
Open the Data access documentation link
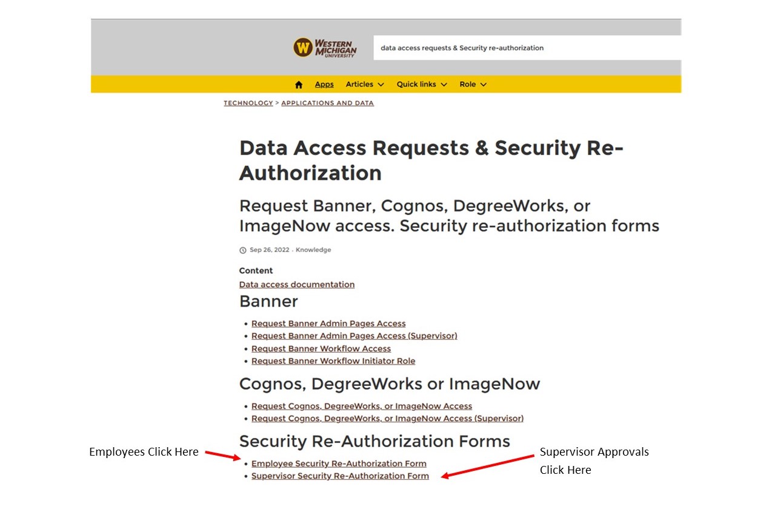(297, 285)
